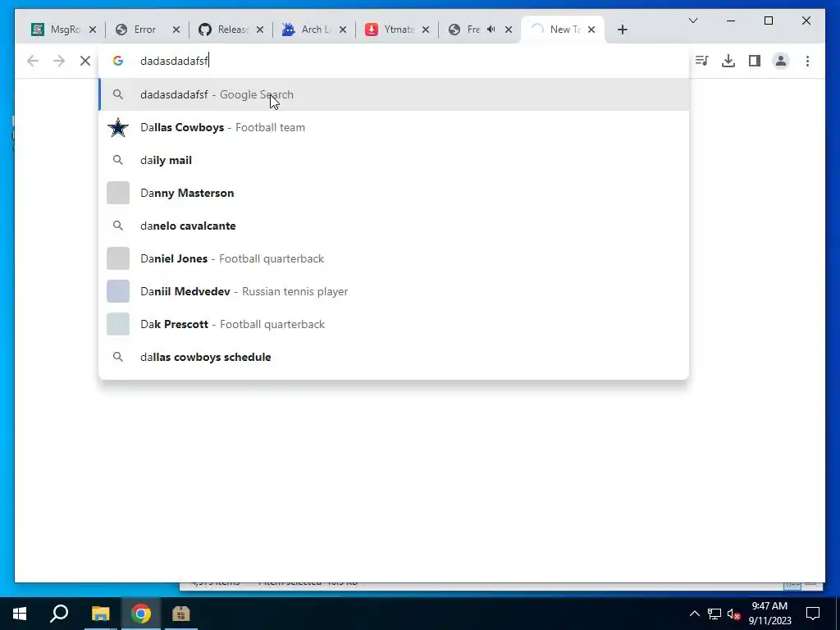Select the danelo cavalcante suggestion
Viewport: 840px width, 630px height.
394,226
